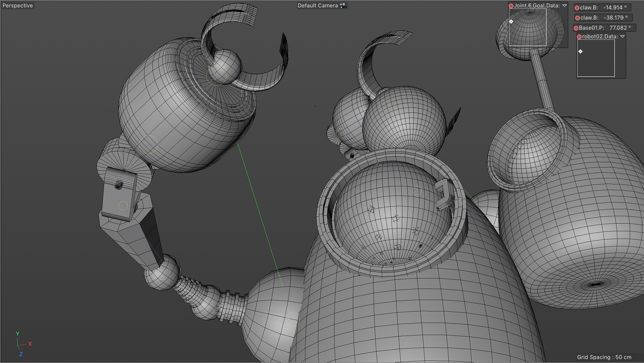The height and width of the screenshot is (363, 644).
Task: Click the green Y axis of gizmo
Action: coord(17,334)
